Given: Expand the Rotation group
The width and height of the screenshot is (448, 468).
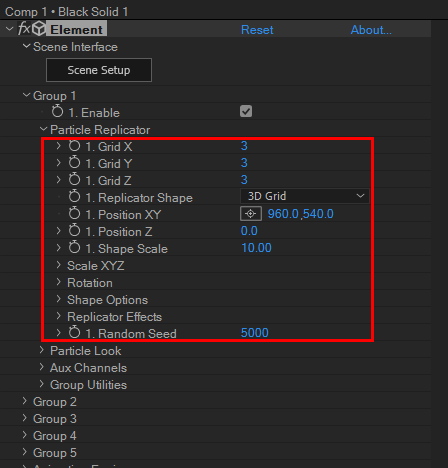Looking at the screenshot, I should pyautogui.click(x=59, y=282).
